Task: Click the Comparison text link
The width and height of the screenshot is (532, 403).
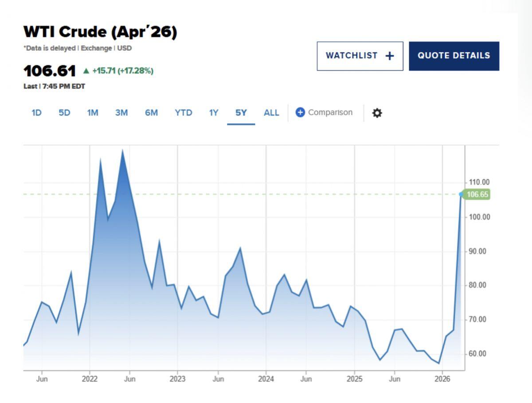Action: tap(330, 112)
